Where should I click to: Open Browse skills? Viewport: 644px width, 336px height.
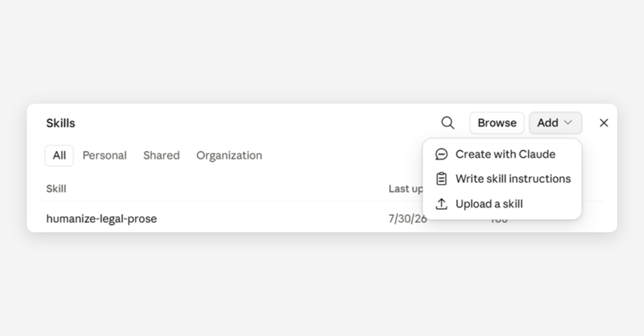[497, 123]
